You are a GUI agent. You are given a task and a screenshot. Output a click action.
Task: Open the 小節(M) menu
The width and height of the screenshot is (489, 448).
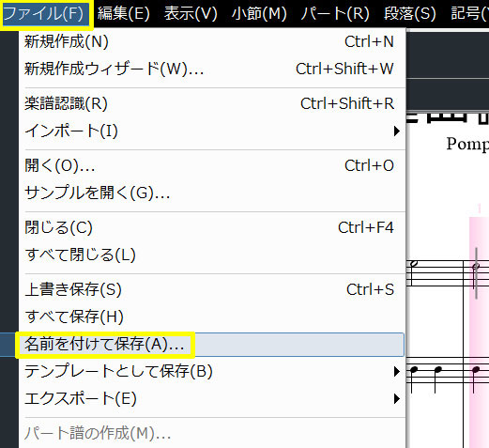(259, 13)
